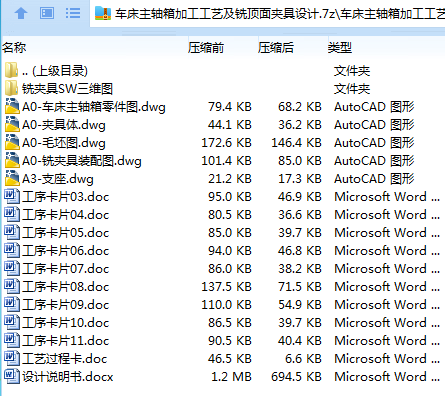Viewport: 445px width, 396px height.
Task: Select file name A0-车床主轴箱零件图.dwg
Action: point(94,107)
